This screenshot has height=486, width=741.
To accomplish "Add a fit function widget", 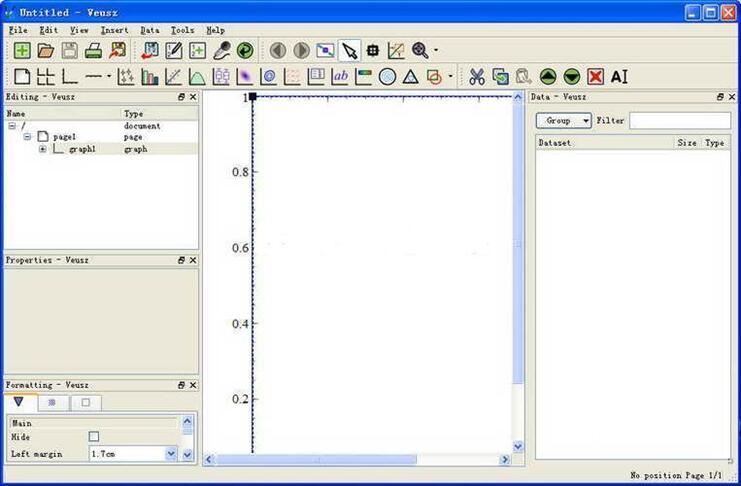I will pos(173,77).
